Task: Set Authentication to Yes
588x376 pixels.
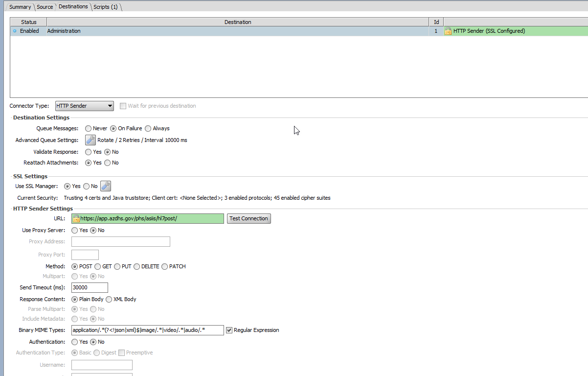Action: point(74,342)
